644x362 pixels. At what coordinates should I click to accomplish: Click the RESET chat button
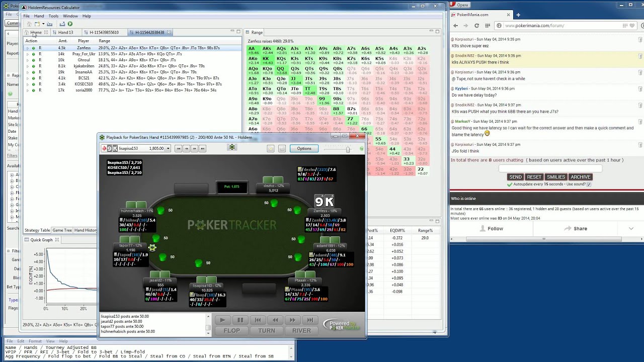click(x=534, y=177)
